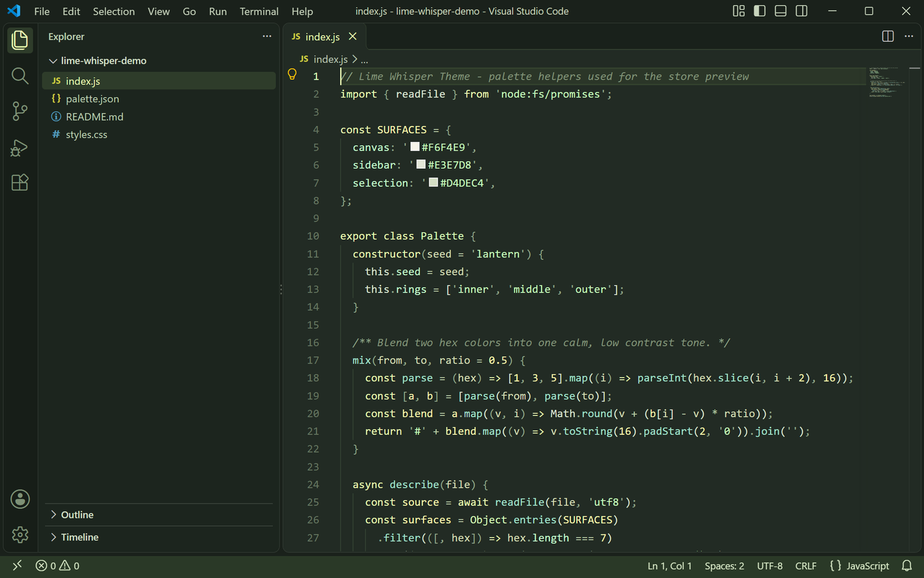Open Explorer Views and More Actions menu

(267, 37)
